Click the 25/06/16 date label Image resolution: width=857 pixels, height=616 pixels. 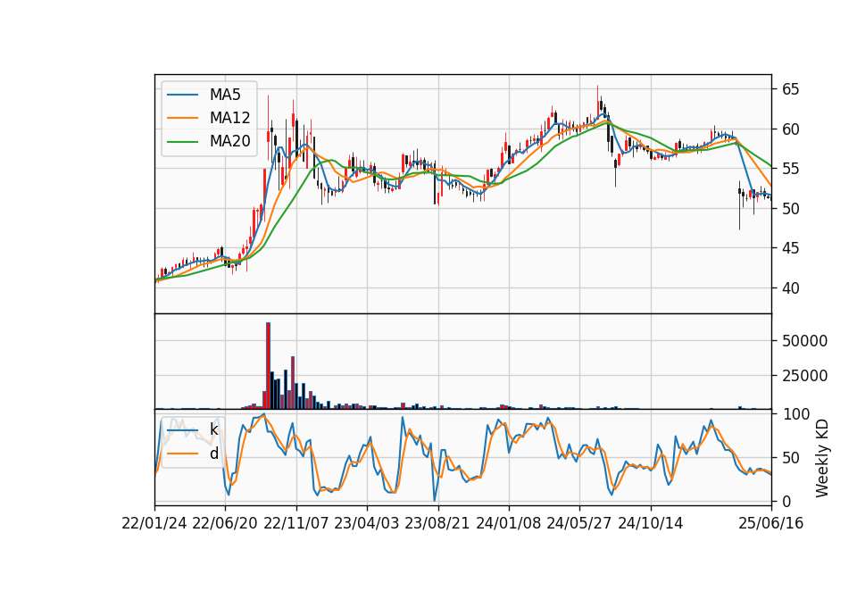point(771,524)
